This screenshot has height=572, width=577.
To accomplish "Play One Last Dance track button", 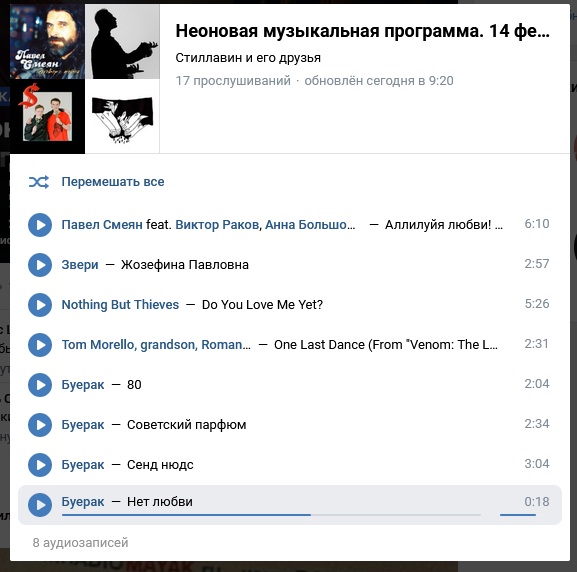I will click(x=40, y=345).
